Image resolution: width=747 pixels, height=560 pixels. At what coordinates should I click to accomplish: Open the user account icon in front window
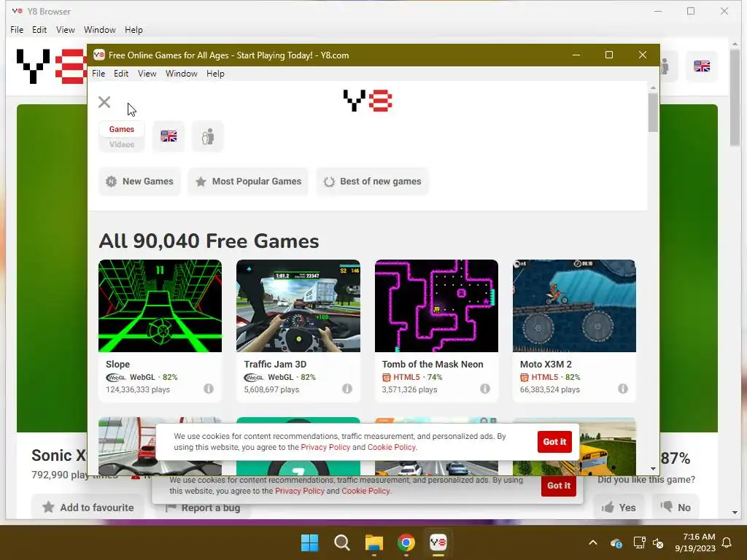pyautogui.click(x=208, y=136)
